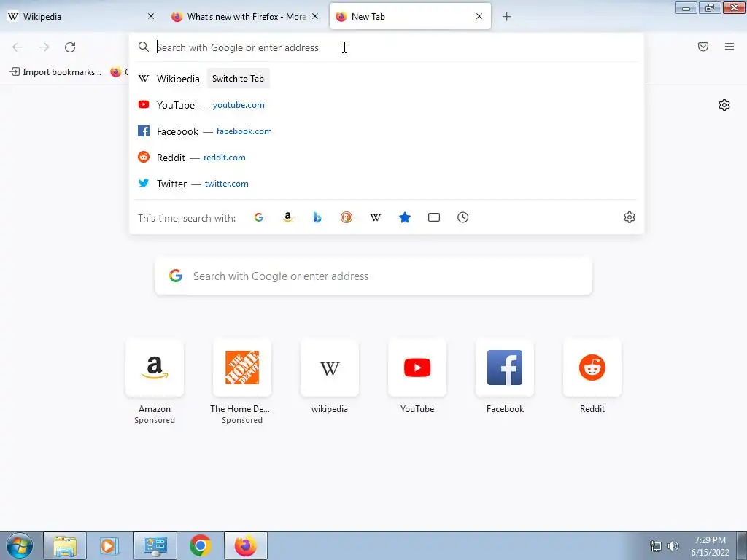Search history using the clock icon
Viewport: 747px width, 560px height.
tap(463, 217)
